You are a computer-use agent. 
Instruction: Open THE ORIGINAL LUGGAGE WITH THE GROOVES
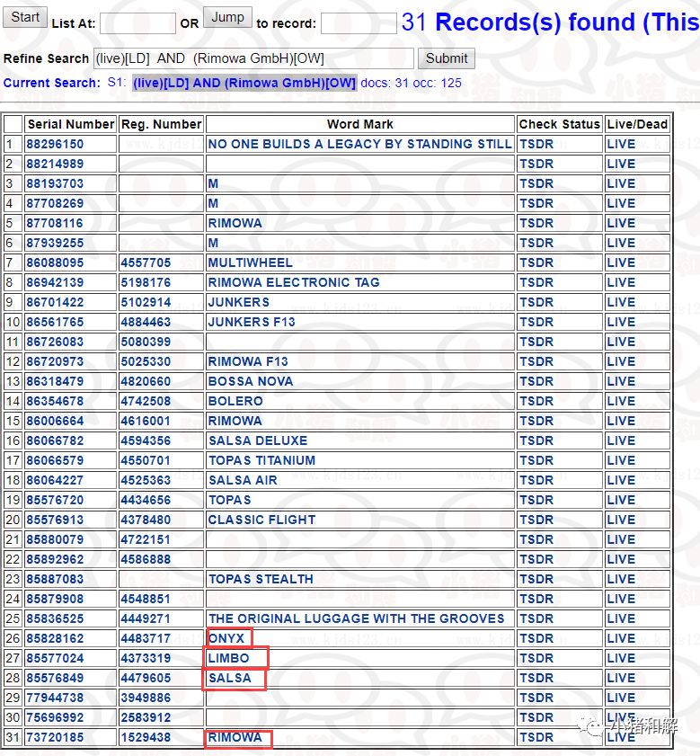click(x=356, y=618)
